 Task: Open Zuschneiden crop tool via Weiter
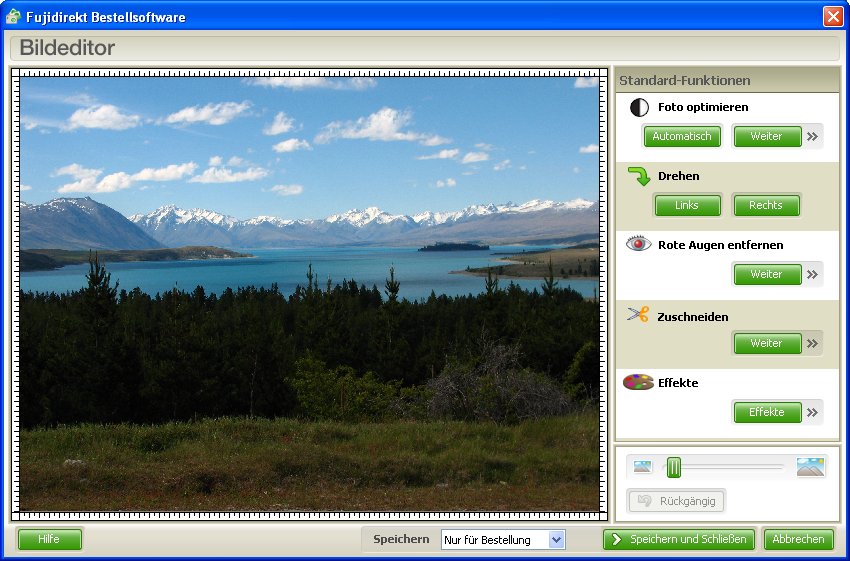[x=766, y=343]
